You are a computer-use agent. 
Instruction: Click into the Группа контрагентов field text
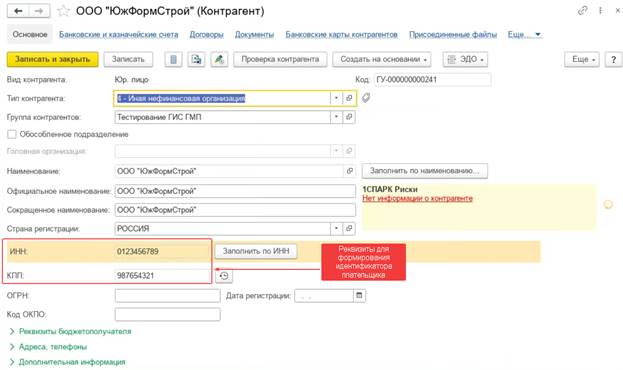click(x=159, y=117)
